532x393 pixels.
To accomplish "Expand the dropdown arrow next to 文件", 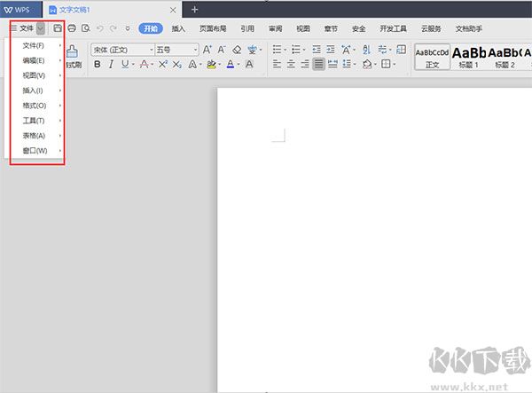I will (x=41, y=28).
